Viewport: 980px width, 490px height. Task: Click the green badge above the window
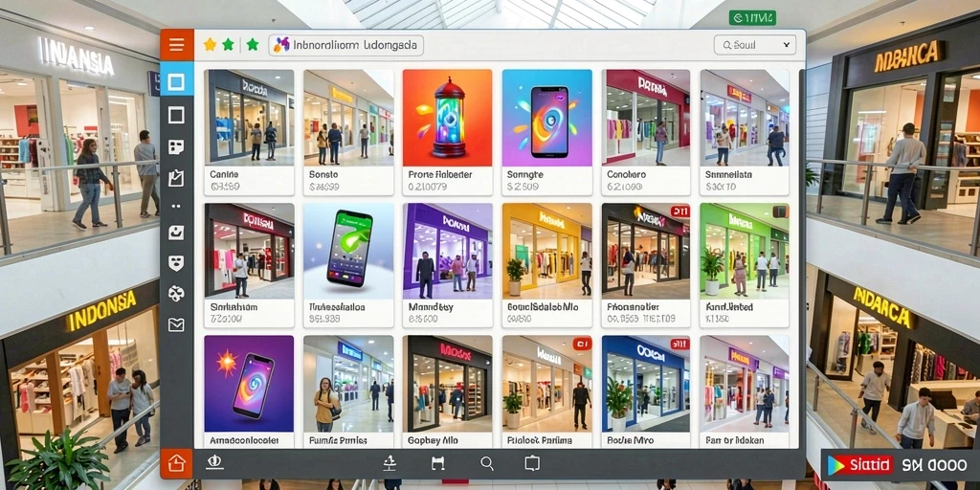click(752, 17)
